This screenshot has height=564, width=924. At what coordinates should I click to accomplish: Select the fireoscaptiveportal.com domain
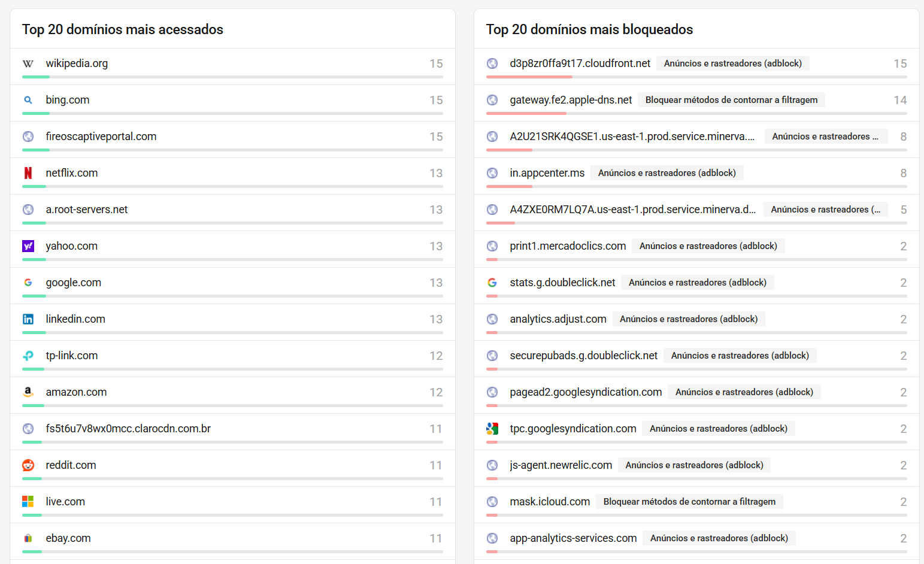[101, 137]
